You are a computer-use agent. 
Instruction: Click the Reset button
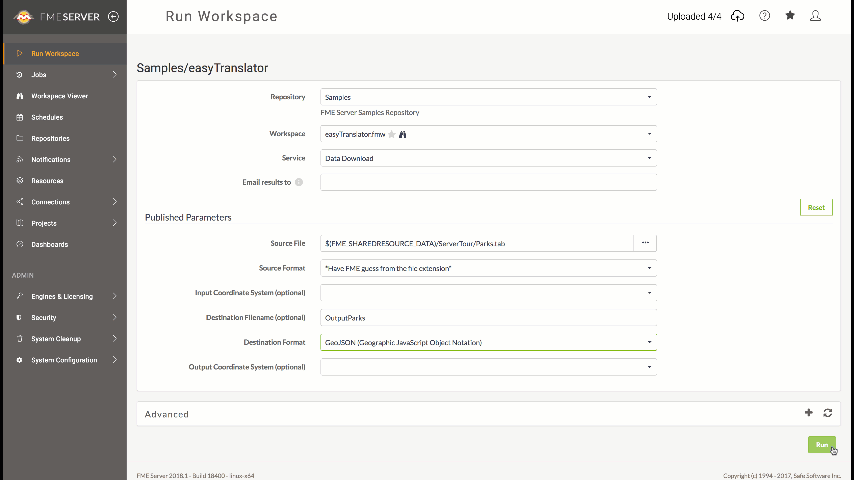(x=816, y=207)
